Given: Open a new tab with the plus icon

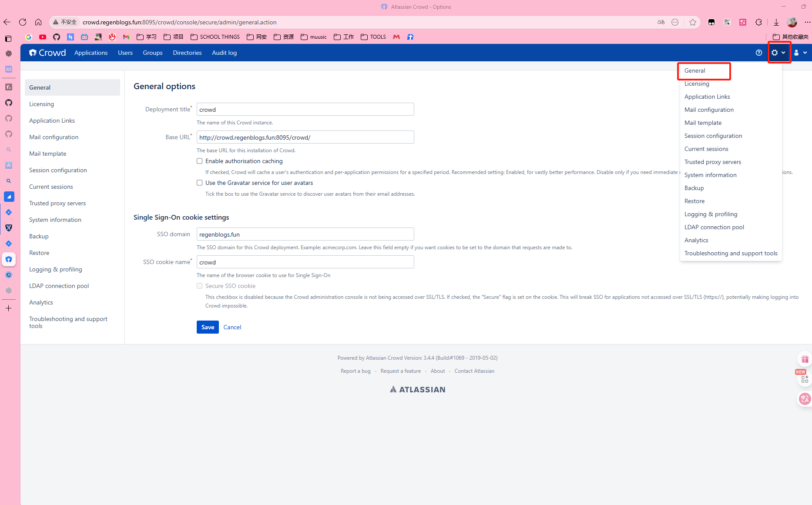Looking at the screenshot, I should tap(8, 308).
